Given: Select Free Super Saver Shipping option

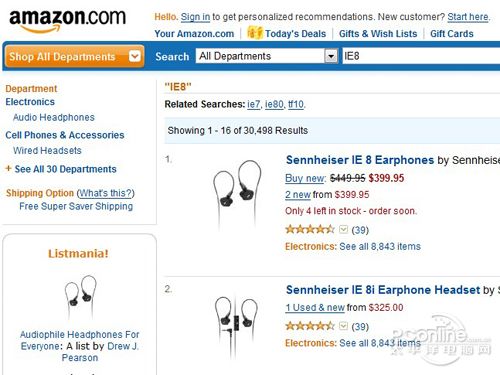Looking at the screenshot, I should [76, 206].
